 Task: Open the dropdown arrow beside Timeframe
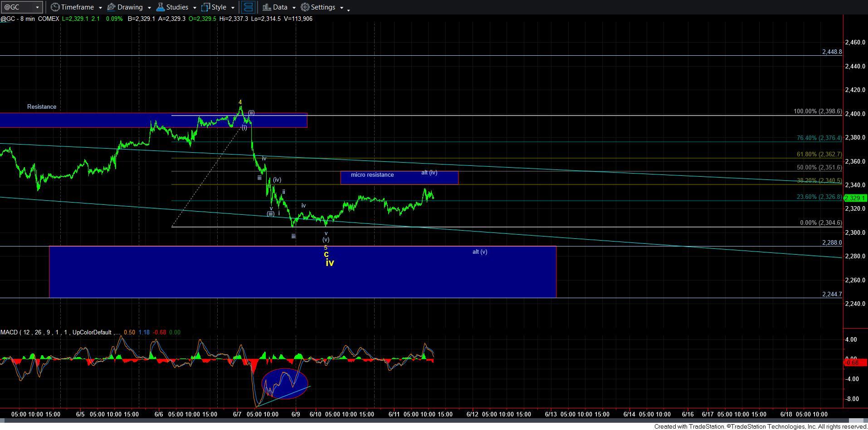click(100, 8)
